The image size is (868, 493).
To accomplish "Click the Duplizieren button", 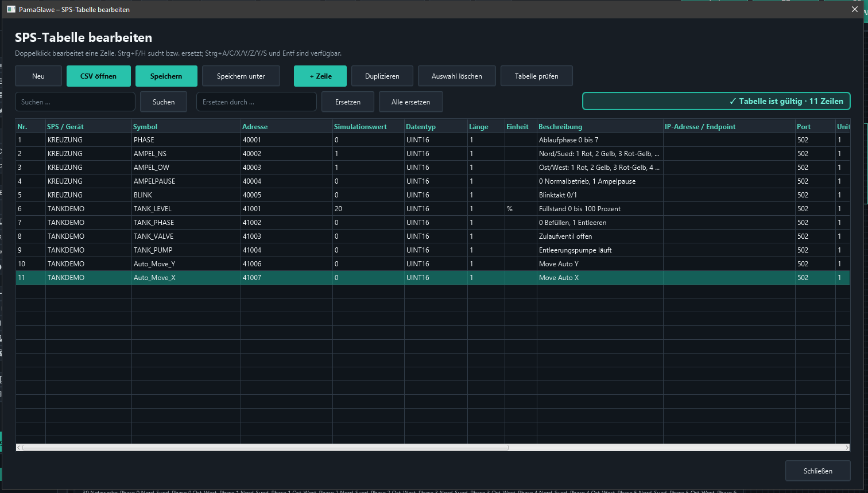I will pyautogui.click(x=382, y=76).
